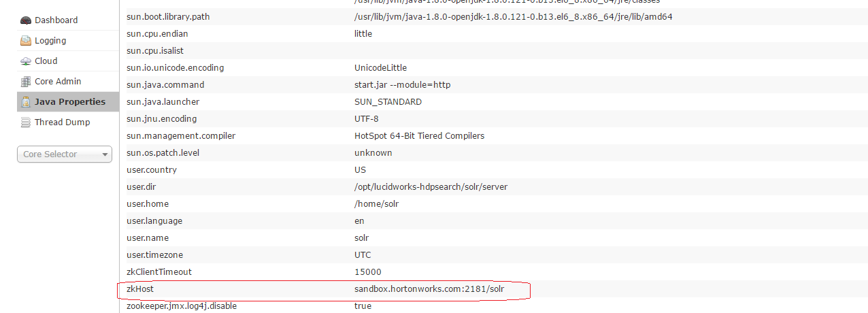Click sun.io.unicode.encoding property name
This screenshot has height=313, width=868.
[x=175, y=68]
